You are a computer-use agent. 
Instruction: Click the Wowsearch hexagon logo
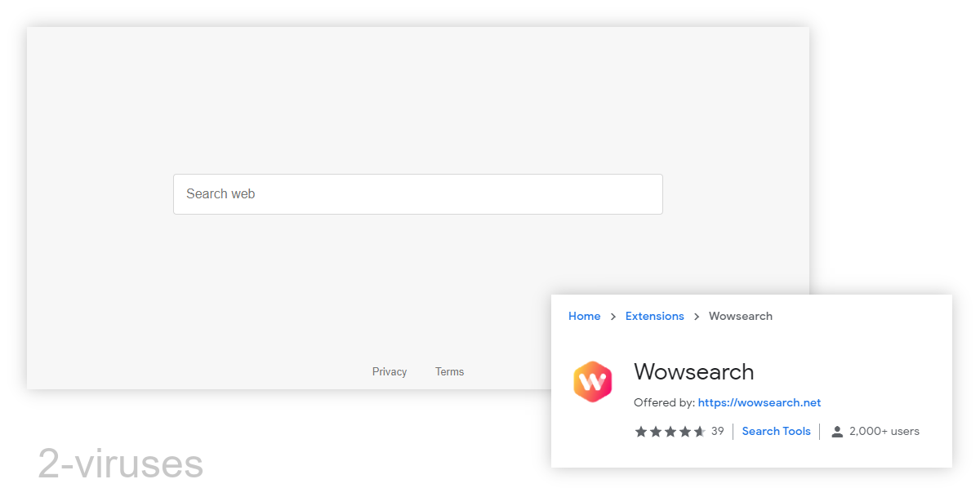592,381
